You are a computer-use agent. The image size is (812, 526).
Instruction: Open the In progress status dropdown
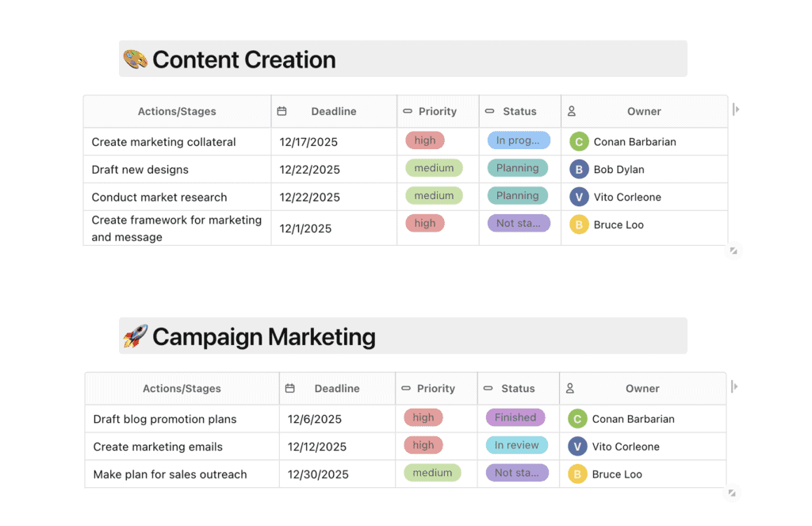[519, 140]
